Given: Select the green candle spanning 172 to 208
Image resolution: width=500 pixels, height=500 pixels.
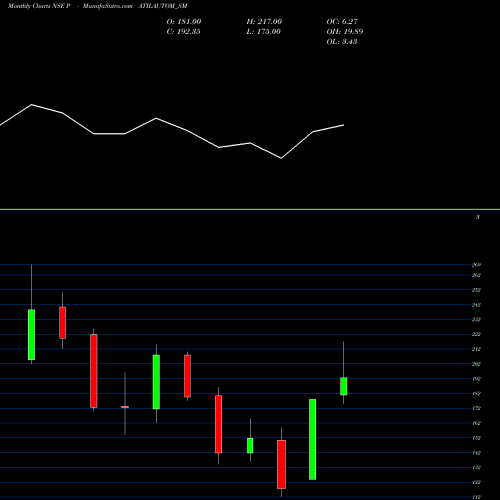Looking at the screenshot, I should tap(156, 382).
